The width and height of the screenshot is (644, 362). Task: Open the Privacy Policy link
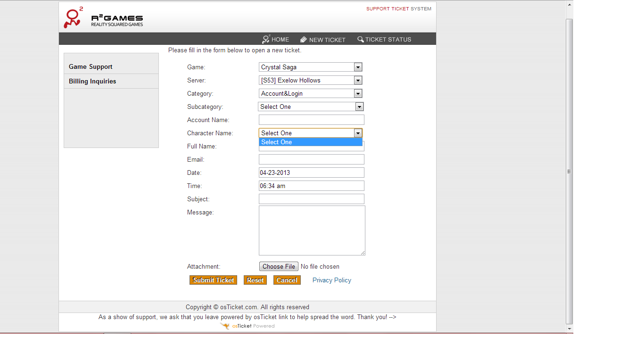click(331, 280)
